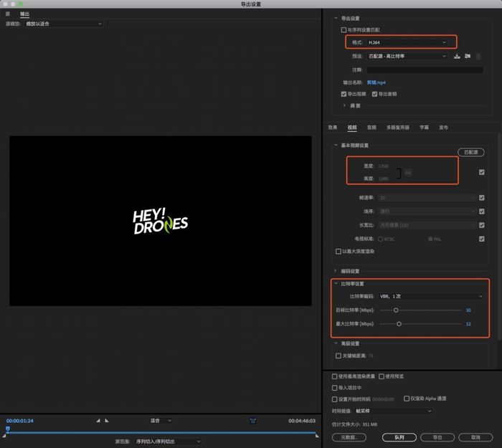Click the 注释 text input field
Viewport: 502px width, 448px height.
[425, 70]
